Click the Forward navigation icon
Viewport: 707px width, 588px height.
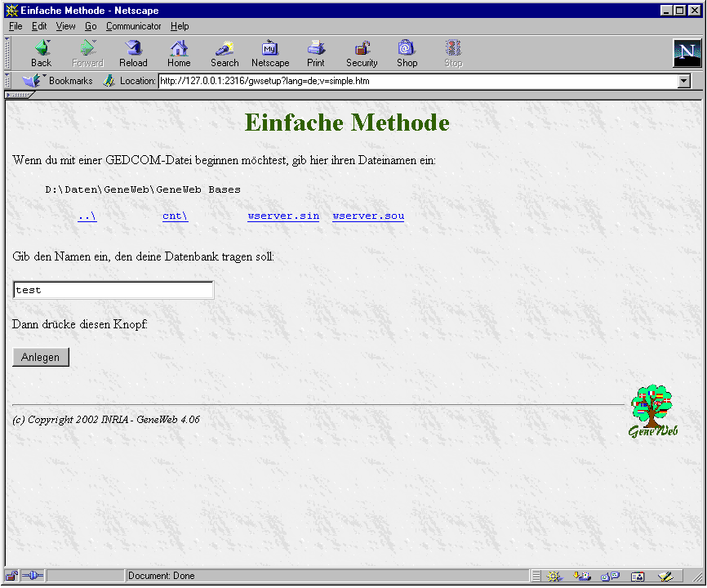87,53
